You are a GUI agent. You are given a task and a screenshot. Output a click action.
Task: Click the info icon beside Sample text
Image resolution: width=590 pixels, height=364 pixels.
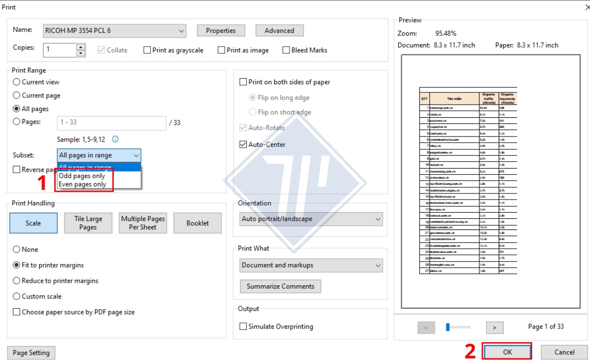pyautogui.click(x=115, y=139)
